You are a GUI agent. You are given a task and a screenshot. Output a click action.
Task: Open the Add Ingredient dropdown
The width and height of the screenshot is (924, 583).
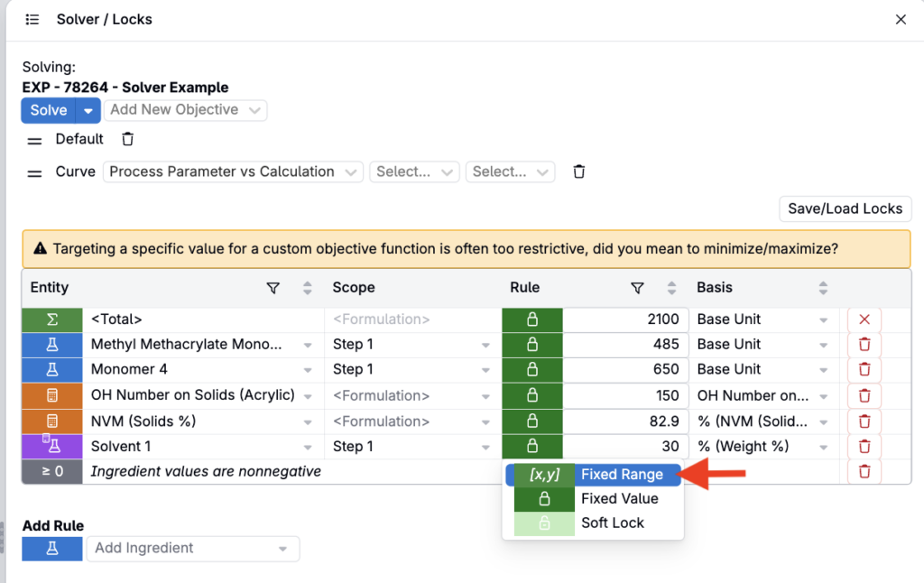(193, 548)
